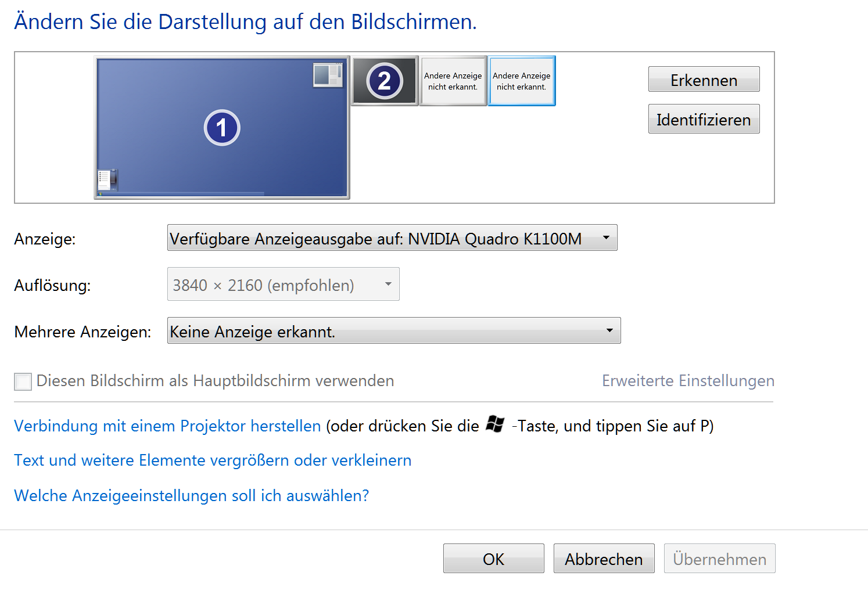Open 'Welche Anzeigeeinstellungen soll ich auswählen?' link

pos(192,496)
